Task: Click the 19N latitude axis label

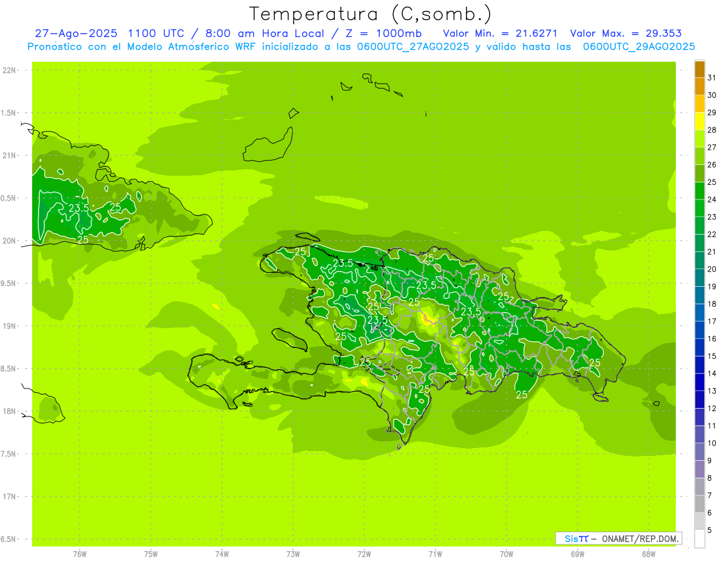Action: pos(10,326)
